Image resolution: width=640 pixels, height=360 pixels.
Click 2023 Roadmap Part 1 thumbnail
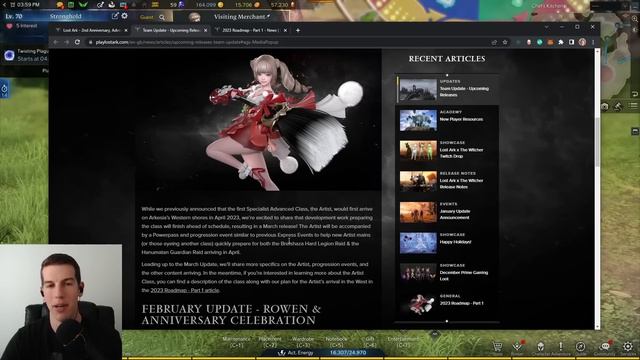coord(418,304)
